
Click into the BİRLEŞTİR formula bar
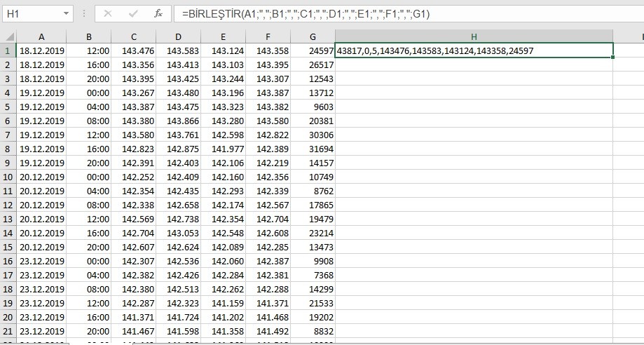pos(409,14)
